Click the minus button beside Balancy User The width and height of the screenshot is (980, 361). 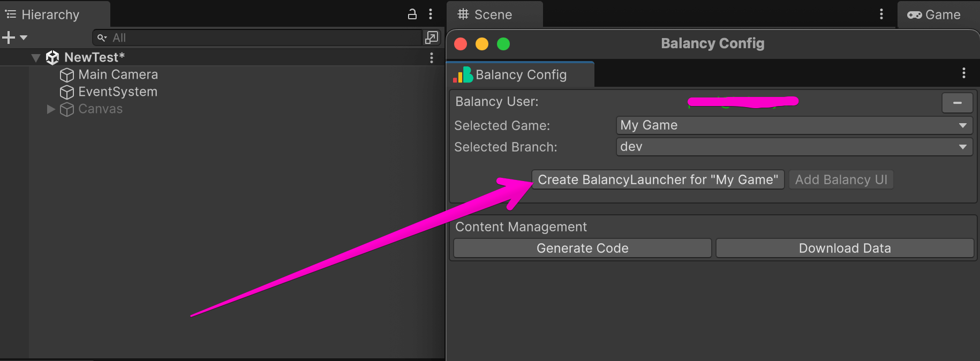tap(958, 103)
